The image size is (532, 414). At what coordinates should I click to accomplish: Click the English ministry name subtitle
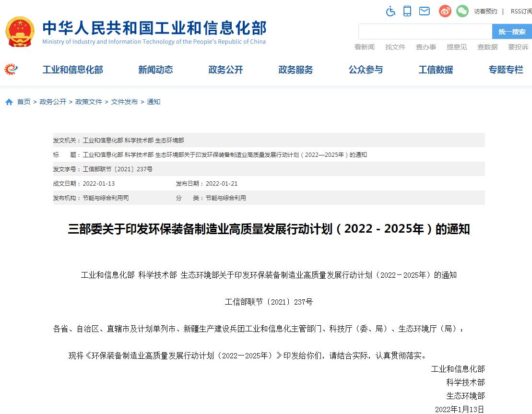[154, 42]
